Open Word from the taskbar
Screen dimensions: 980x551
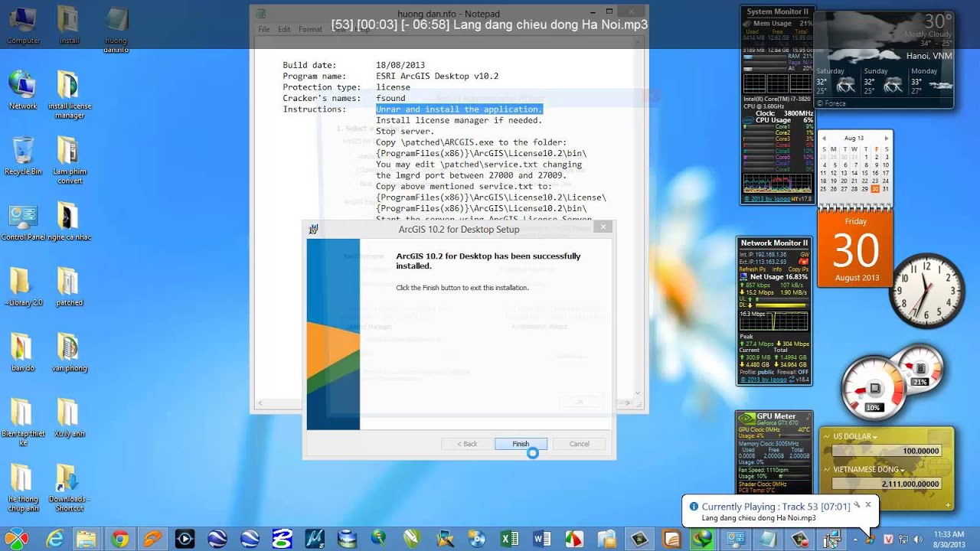(x=542, y=539)
